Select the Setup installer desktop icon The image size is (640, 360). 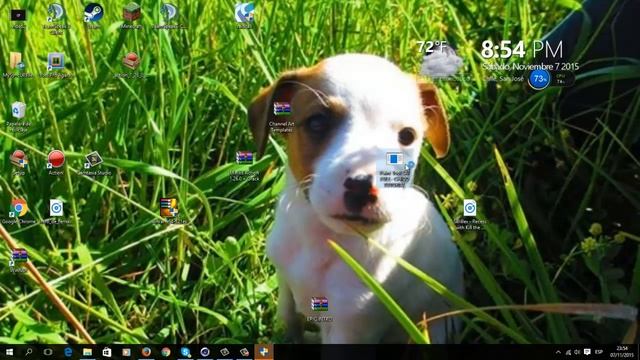(18, 162)
